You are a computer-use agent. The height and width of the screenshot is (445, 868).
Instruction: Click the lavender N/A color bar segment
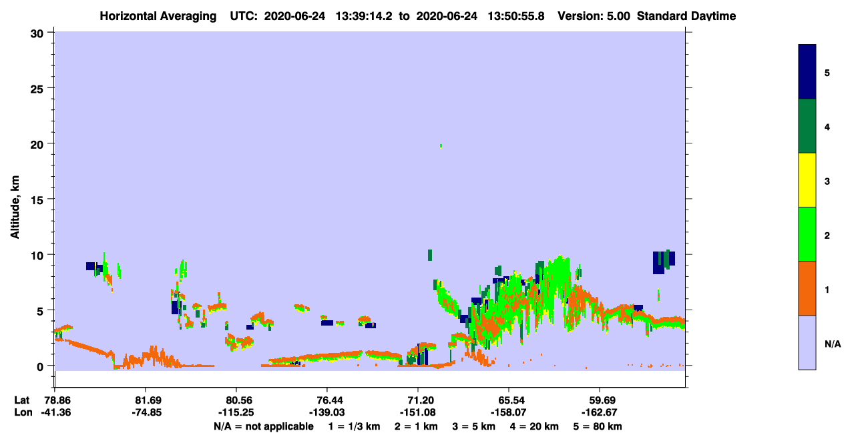(x=807, y=342)
